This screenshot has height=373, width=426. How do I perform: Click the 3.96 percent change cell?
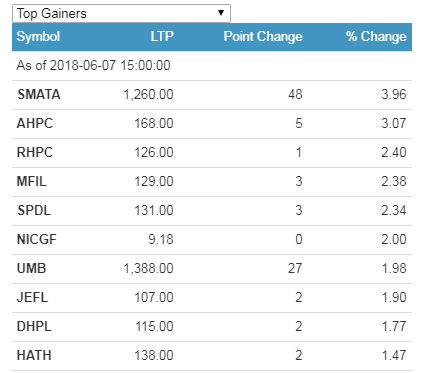tap(394, 94)
